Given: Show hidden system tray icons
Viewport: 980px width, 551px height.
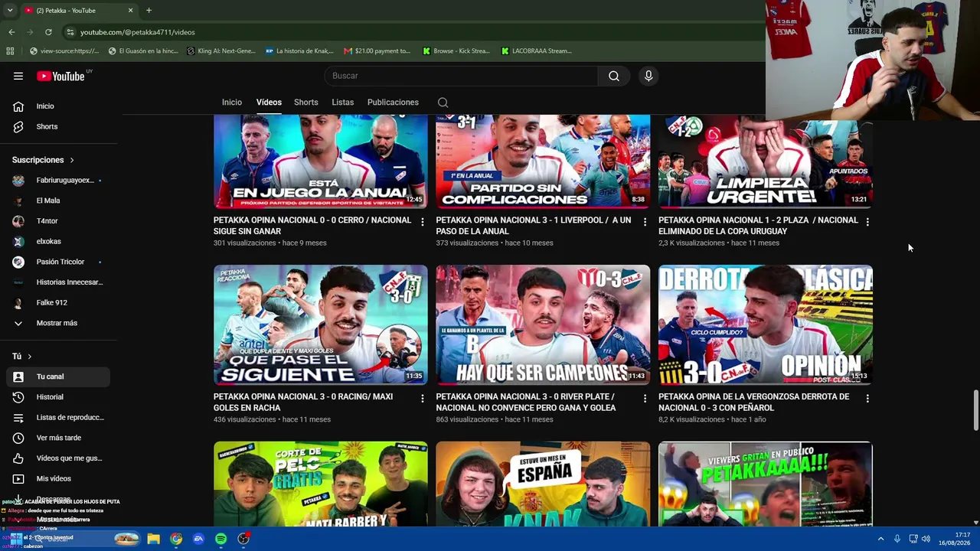Looking at the screenshot, I should point(880,539).
